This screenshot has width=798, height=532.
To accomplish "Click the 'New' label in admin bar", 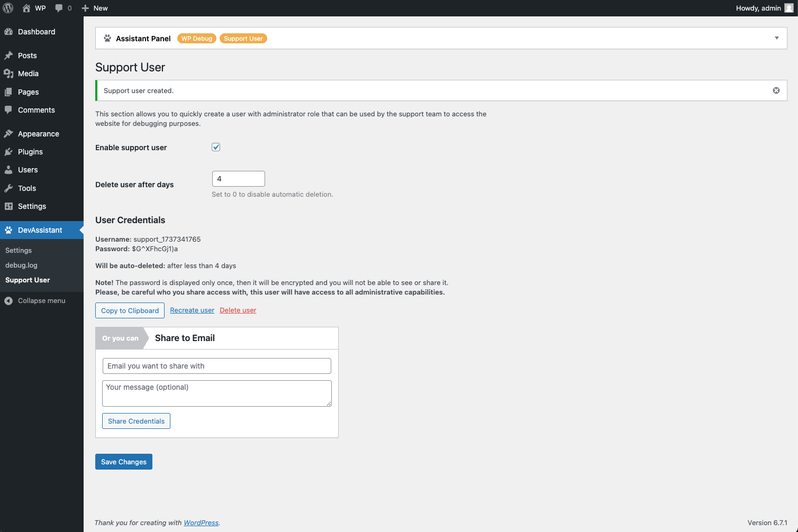I will 101,8.
